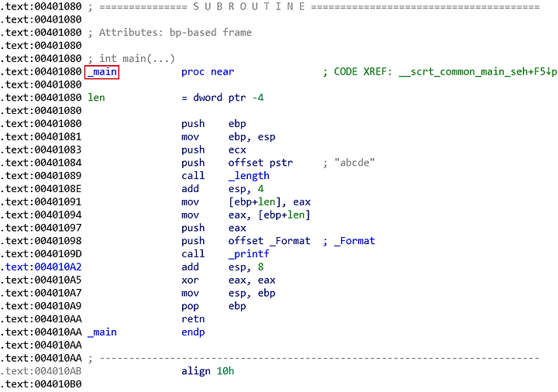Select 'eax, [ebp+len]' operand text
Viewport: 558px width, 392px height.
(x=270, y=215)
